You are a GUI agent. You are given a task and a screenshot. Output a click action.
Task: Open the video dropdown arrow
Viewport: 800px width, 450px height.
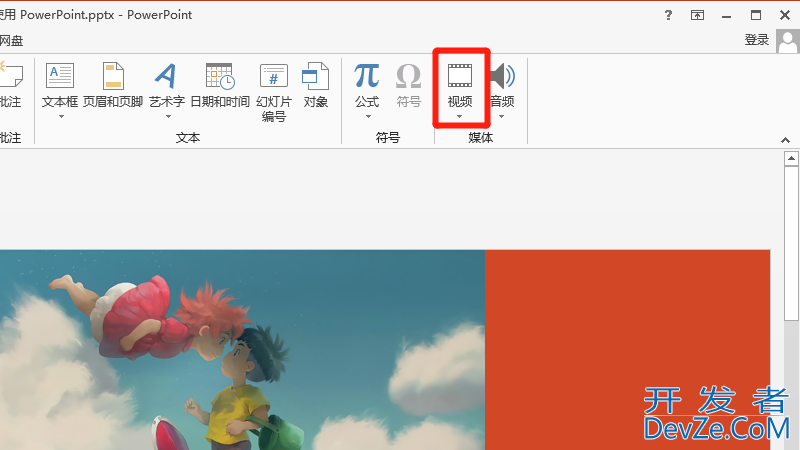tap(460, 117)
